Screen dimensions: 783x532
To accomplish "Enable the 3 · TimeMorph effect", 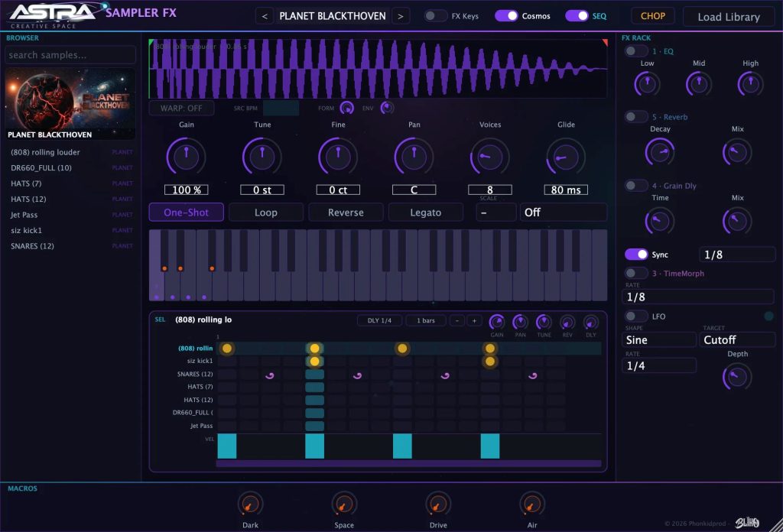I will [x=635, y=273].
